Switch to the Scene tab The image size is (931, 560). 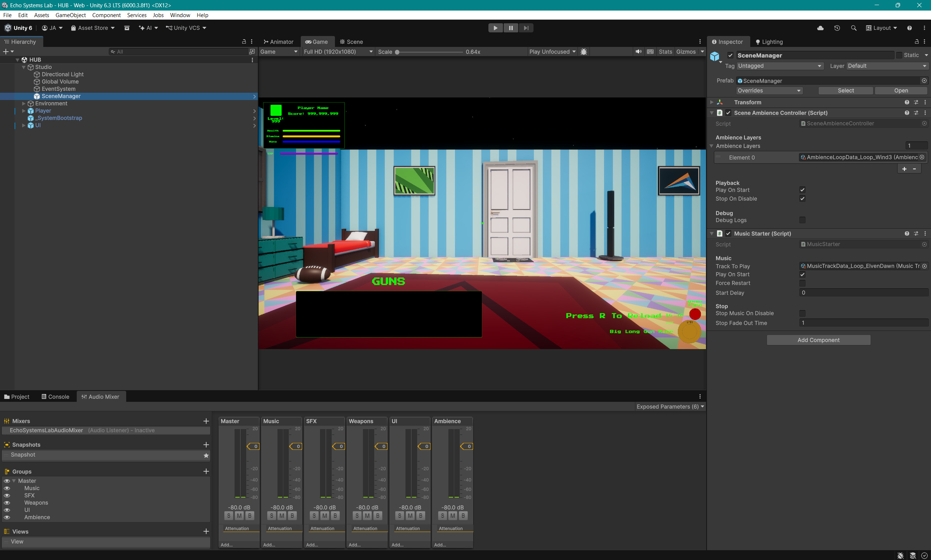click(351, 42)
